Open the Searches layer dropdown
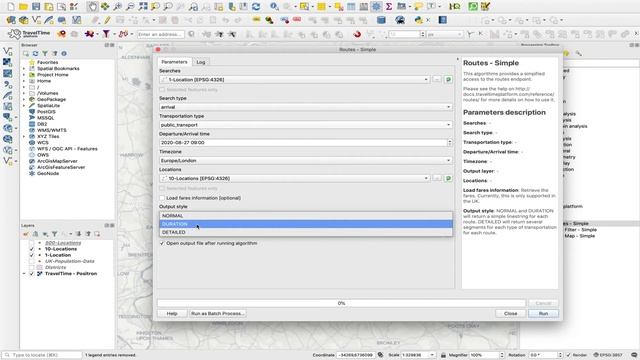The width and height of the screenshot is (640, 360). 294,80
